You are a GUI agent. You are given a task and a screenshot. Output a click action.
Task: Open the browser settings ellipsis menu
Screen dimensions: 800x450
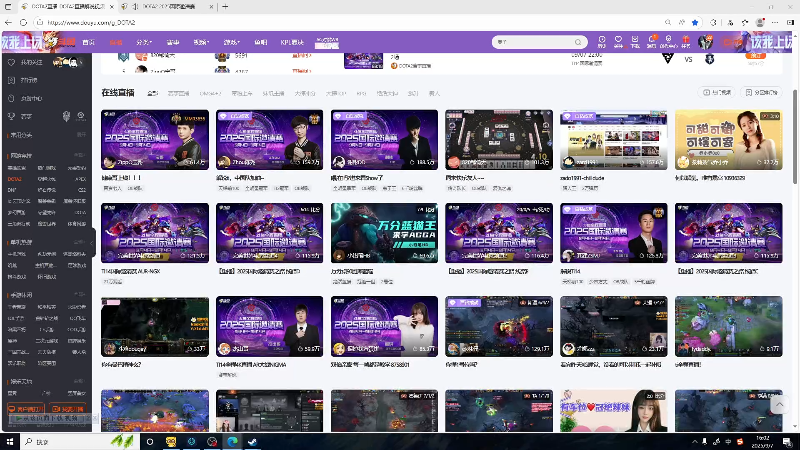click(x=775, y=22)
